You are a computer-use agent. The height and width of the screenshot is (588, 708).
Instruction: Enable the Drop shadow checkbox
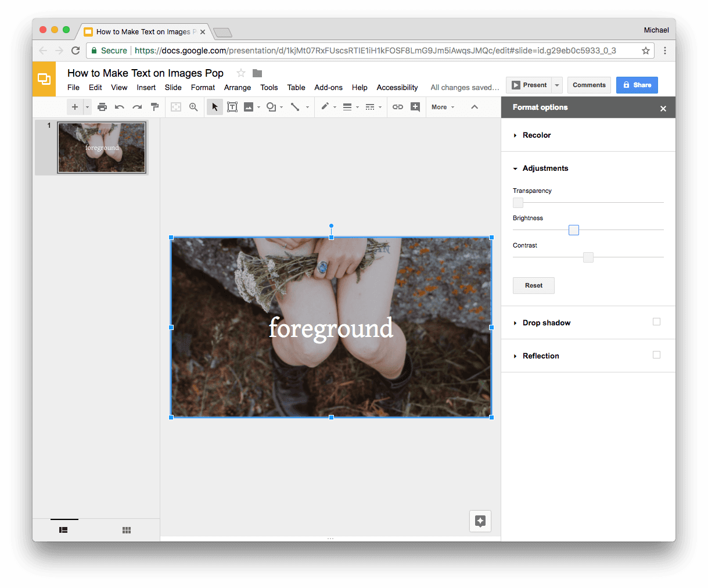pos(656,322)
